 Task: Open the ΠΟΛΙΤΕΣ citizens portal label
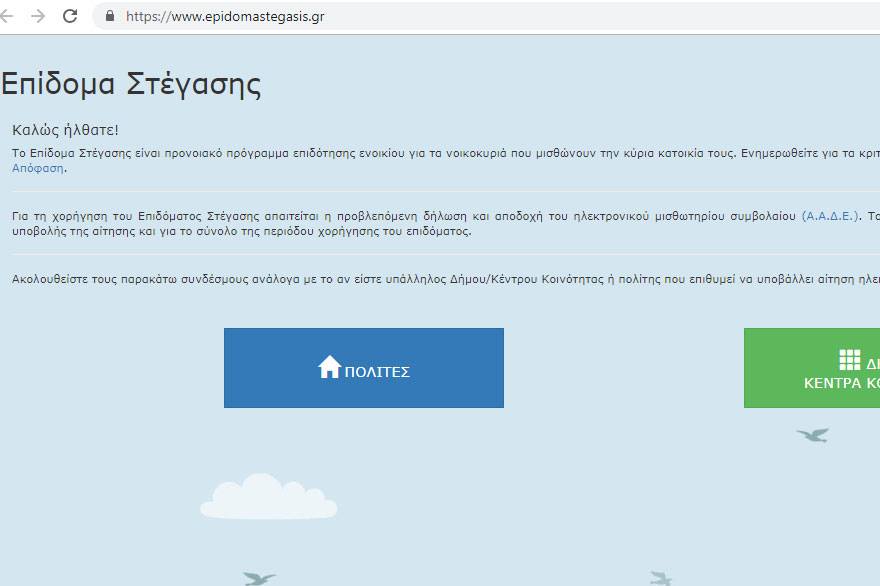(377, 372)
